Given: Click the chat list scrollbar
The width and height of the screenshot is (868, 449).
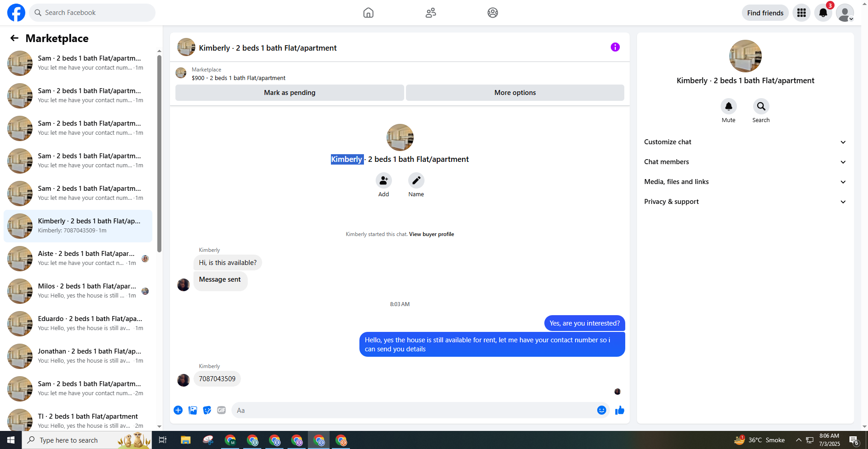Looking at the screenshot, I should pyautogui.click(x=159, y=154).
